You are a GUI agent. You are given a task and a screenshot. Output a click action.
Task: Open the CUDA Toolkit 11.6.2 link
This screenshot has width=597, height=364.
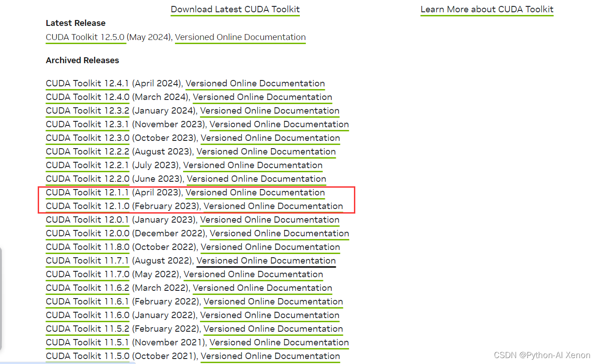pyautogui.click(x=88, y=288)
